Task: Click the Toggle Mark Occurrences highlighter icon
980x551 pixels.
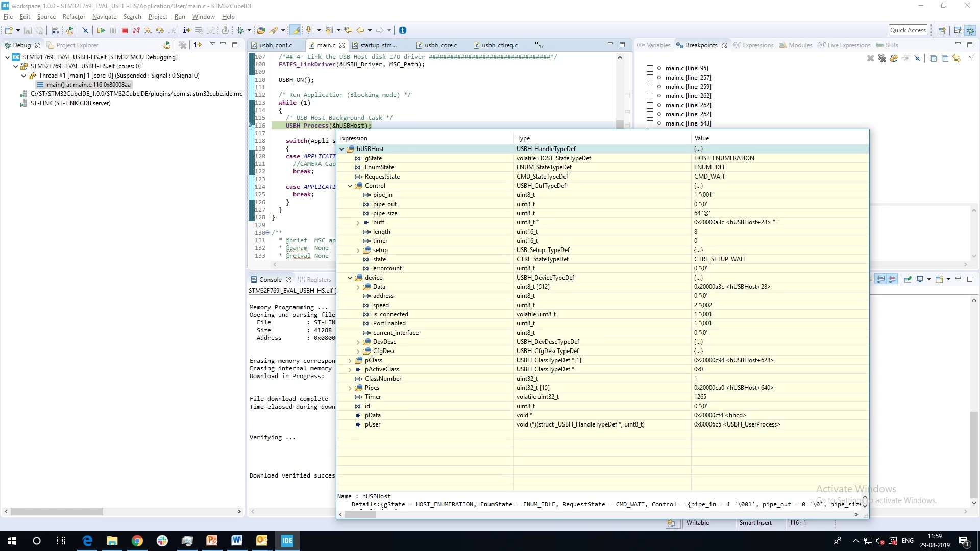Action: (296, 30)
